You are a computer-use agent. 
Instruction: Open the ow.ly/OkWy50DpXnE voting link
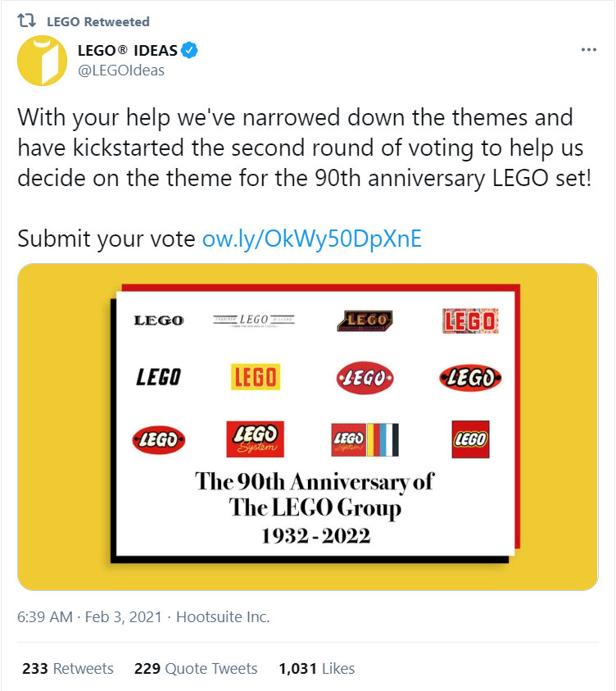pyautogui.click(x=312, y=239)
